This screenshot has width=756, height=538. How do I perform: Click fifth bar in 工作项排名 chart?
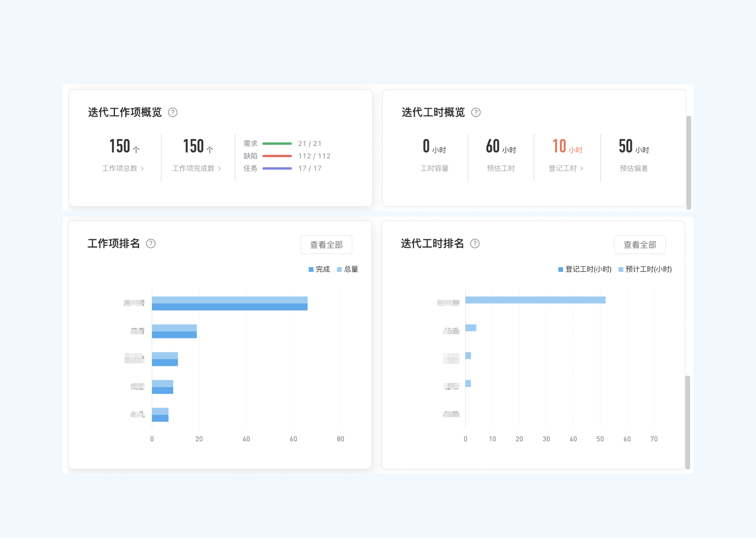(x=160, y=415)
